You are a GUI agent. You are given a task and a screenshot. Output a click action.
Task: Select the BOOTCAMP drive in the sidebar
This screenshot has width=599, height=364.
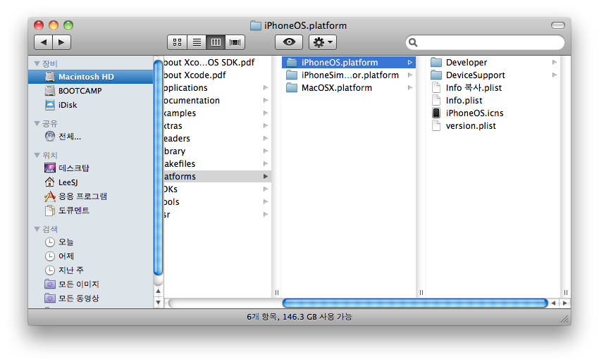[90, 91]
